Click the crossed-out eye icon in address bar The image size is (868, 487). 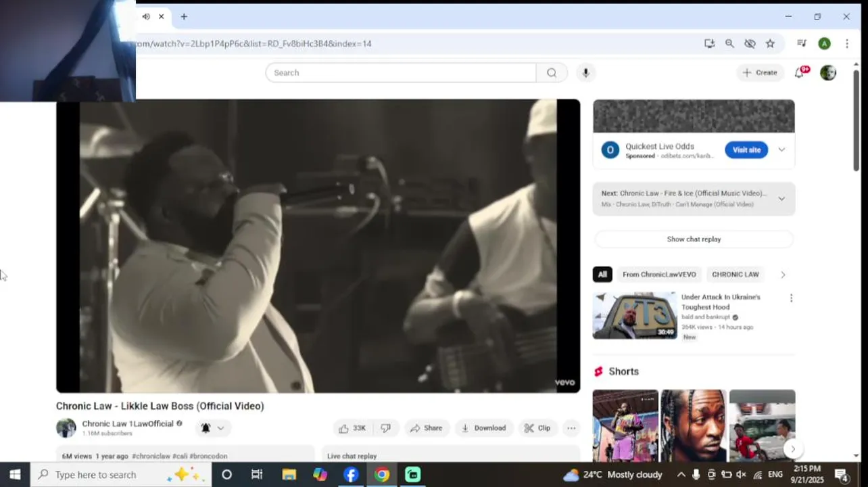pyautogui.click(x=750, y=43)
